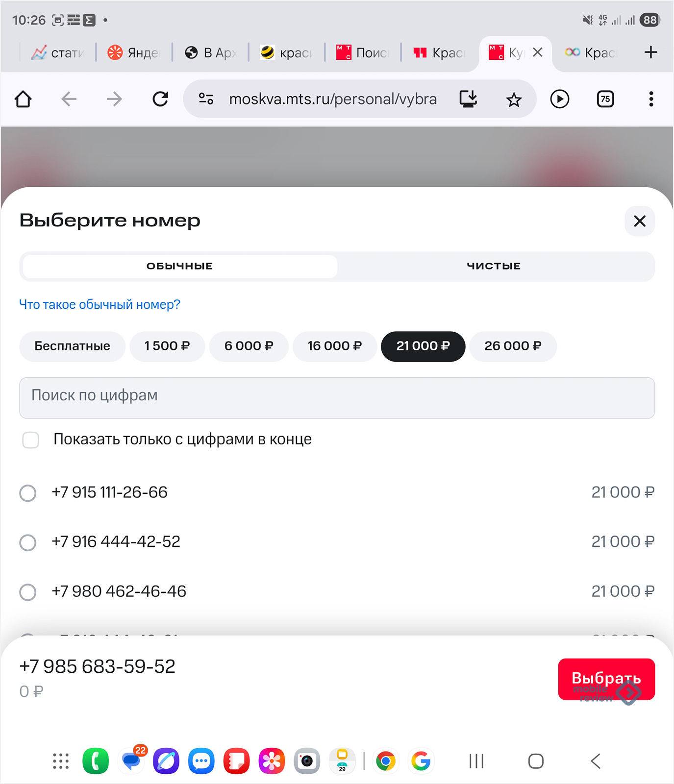Reload the MTS page
Viewport: 674px width, 784px height.
click(160, 99)
